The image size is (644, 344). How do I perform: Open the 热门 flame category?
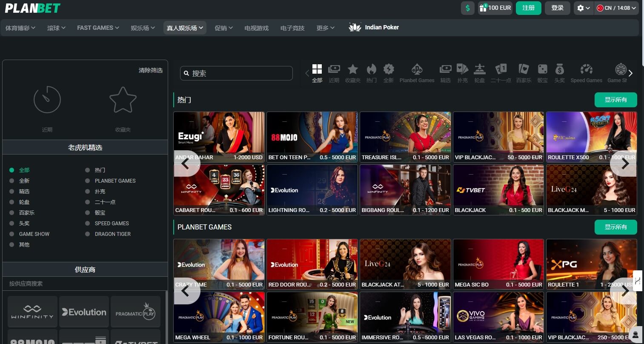[x=371, y=69]
